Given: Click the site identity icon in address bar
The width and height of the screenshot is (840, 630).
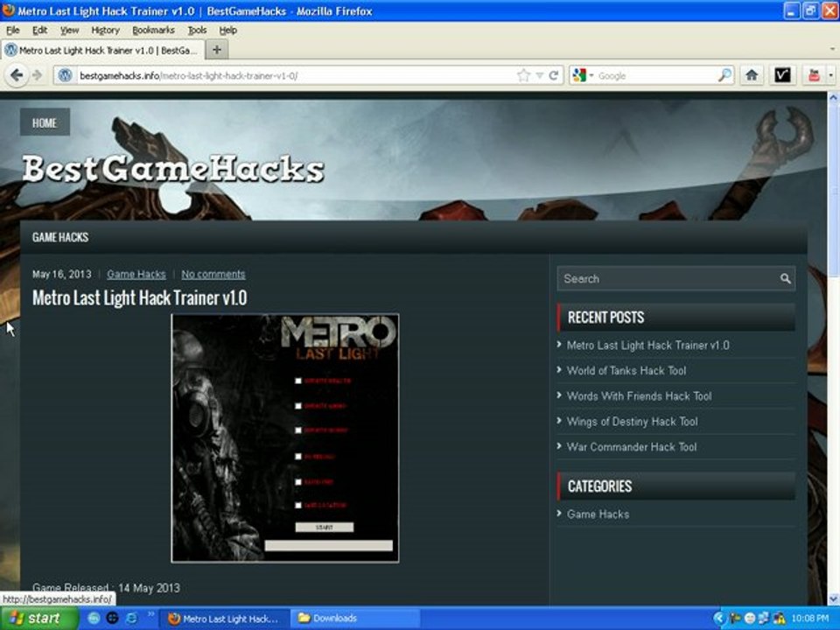Looking at the screenshot, I should coord(66,75).
